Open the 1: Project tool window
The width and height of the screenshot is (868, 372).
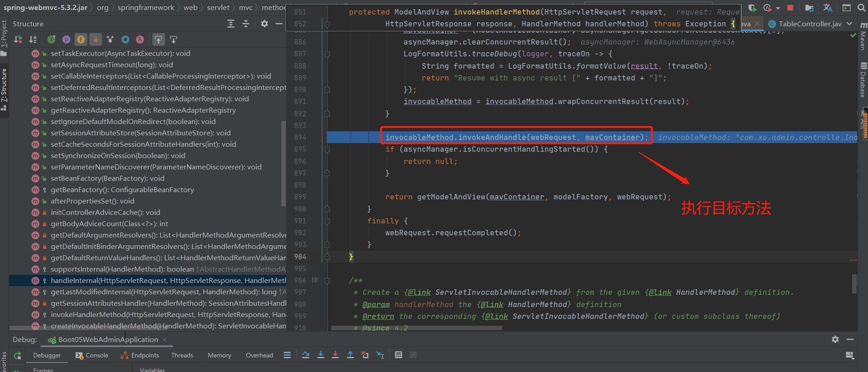[4, 38]
